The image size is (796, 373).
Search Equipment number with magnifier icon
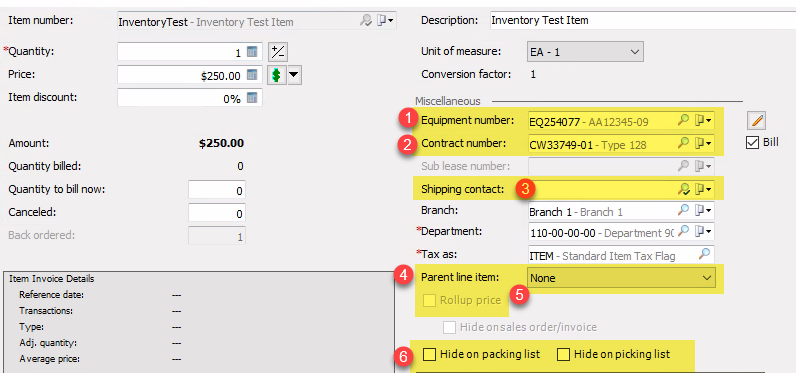pyautogui.click(x=684, y=120)
